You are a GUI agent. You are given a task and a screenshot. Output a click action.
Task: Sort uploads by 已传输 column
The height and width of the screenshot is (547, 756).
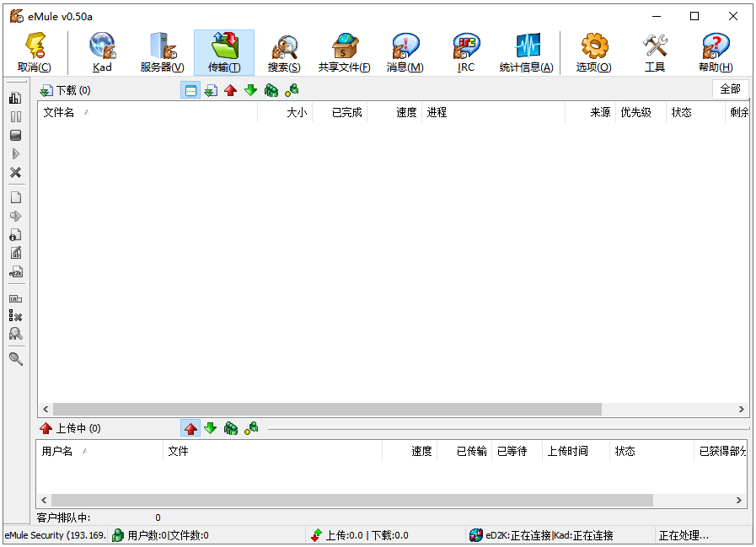464,451
